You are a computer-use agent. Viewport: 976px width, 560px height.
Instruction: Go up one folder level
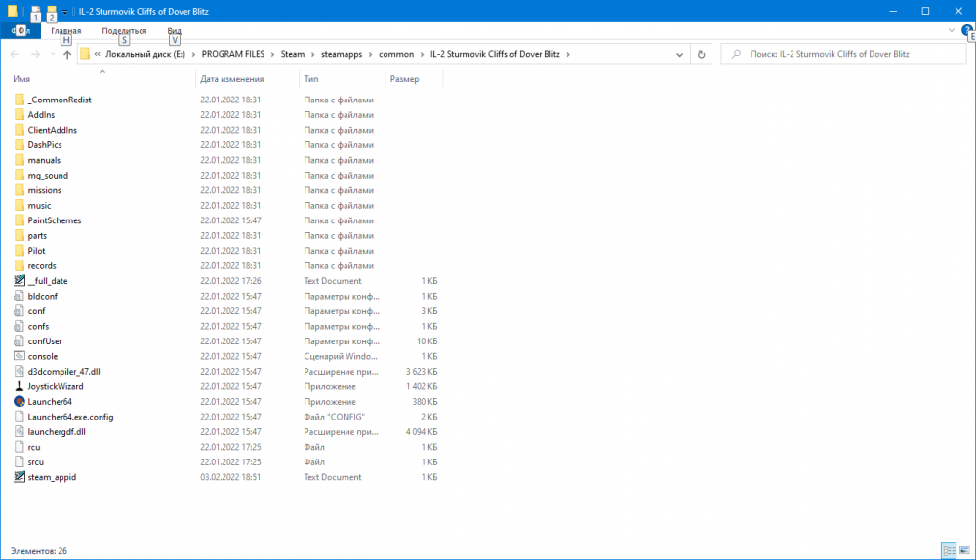point(66,55)
